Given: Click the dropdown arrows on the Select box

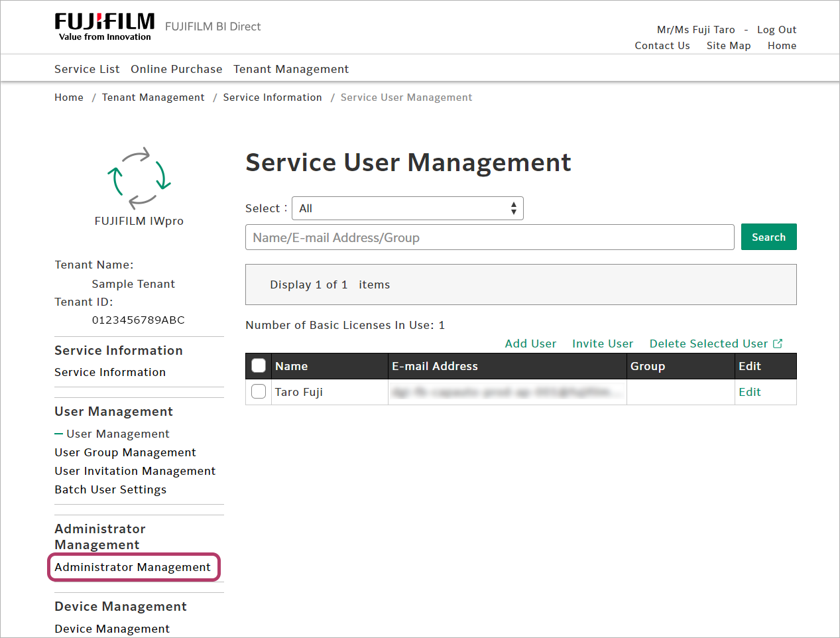Looking at the screenshot, I should click(513, 208).
